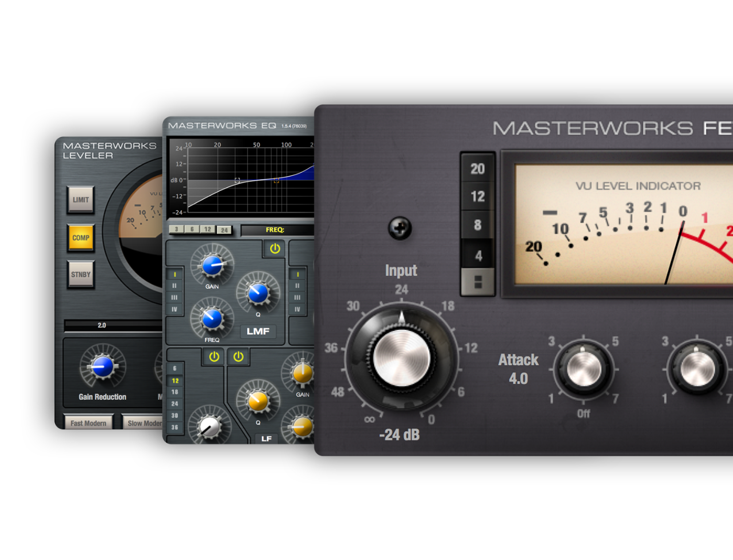Toggle the yellow COMP mode button

80,238
